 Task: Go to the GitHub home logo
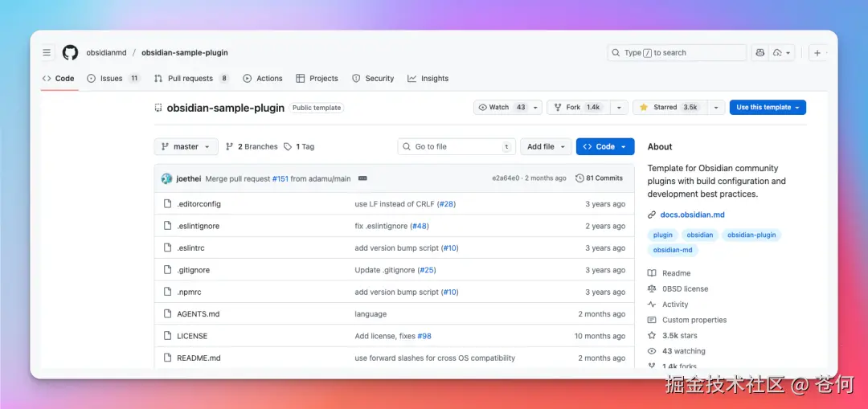point(70,52)
